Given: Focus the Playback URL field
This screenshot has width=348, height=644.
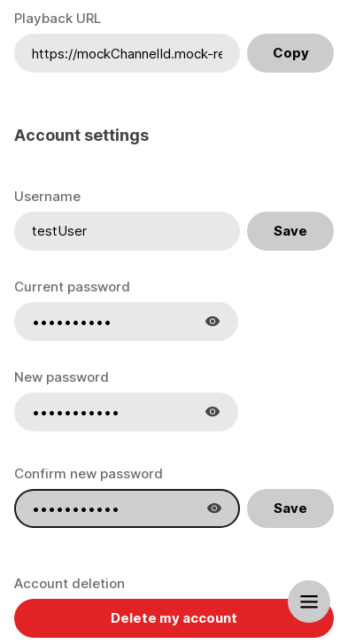Looking at the screenshot, I should [127, 53].
